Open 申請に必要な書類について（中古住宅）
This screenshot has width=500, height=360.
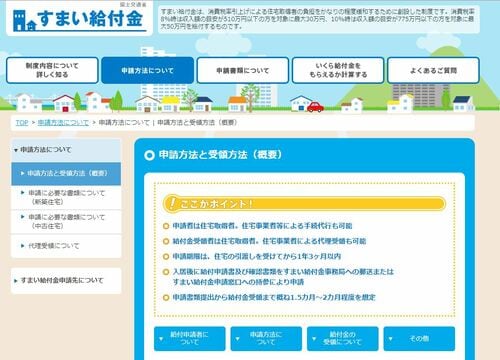coord(66,221)
